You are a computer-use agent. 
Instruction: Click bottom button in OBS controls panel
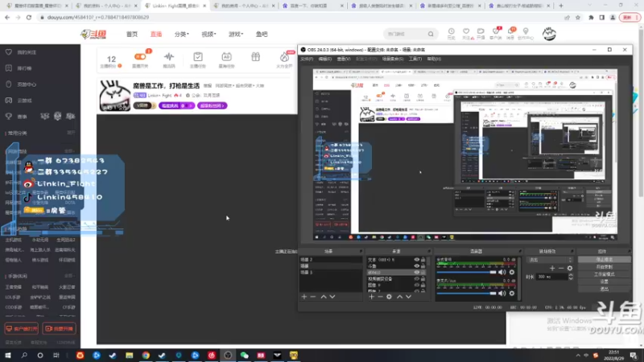[x=605, y=289]
